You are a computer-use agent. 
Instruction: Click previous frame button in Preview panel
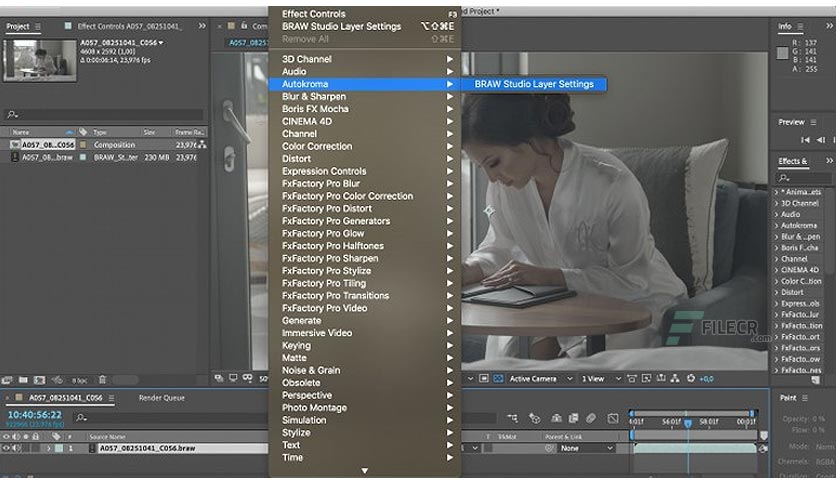[821, 140]
